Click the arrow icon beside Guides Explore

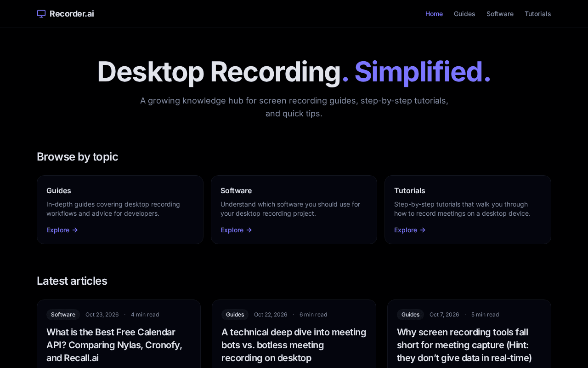[75, 230]
